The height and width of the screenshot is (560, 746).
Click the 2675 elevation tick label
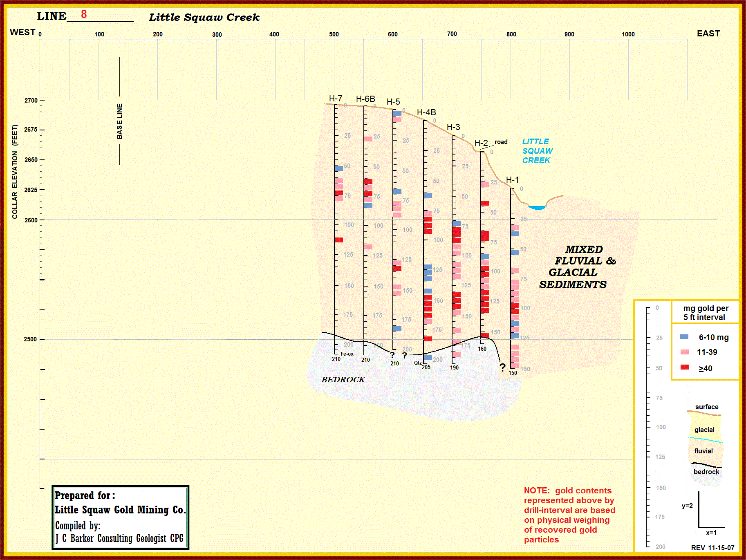(x=31, y=130)
